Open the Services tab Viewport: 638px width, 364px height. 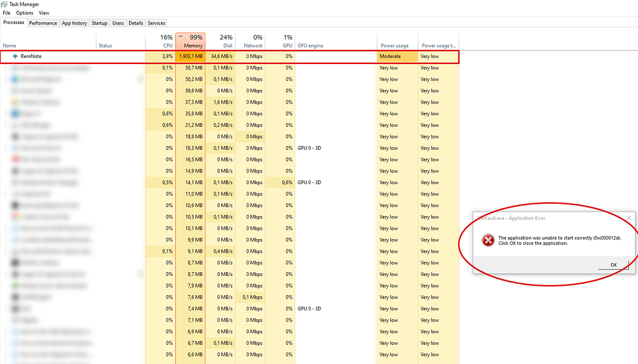(156, 23)
